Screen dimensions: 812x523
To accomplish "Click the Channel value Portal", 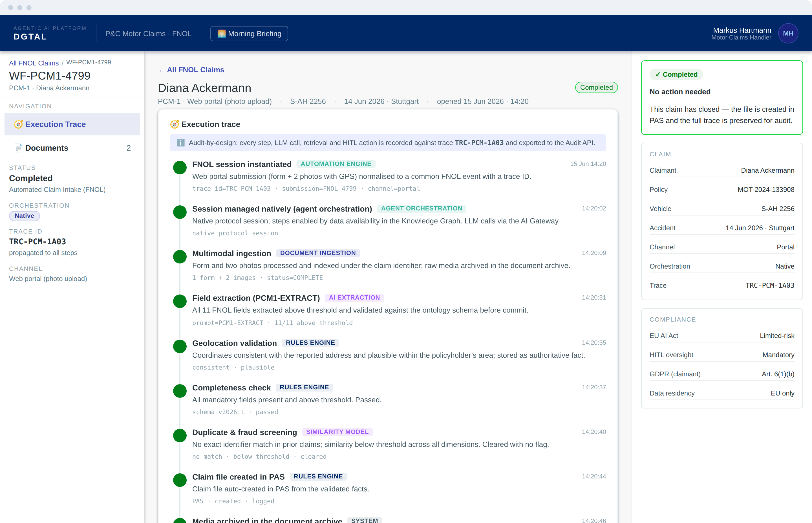I will (785, 247).
